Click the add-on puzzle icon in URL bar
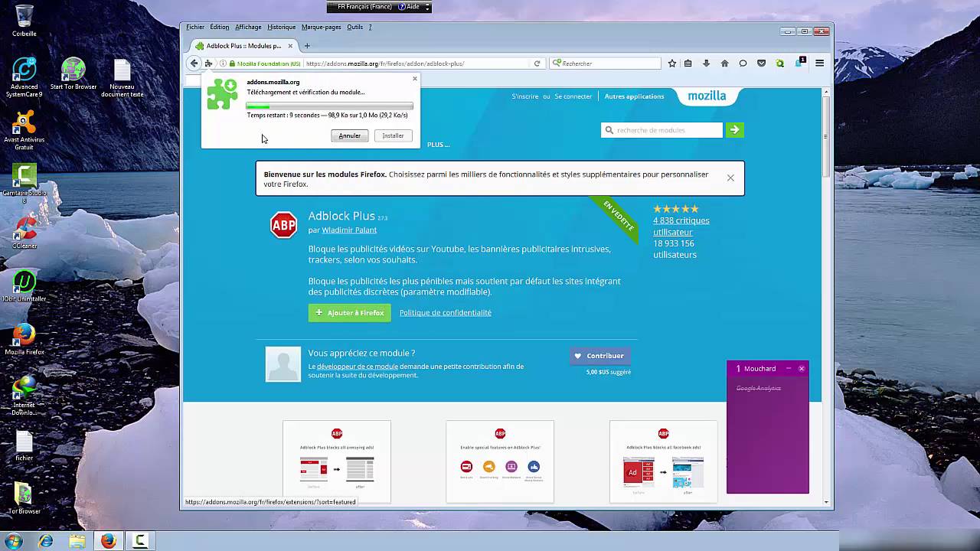Viewport: 980px width, 551px height. point(208,64)
